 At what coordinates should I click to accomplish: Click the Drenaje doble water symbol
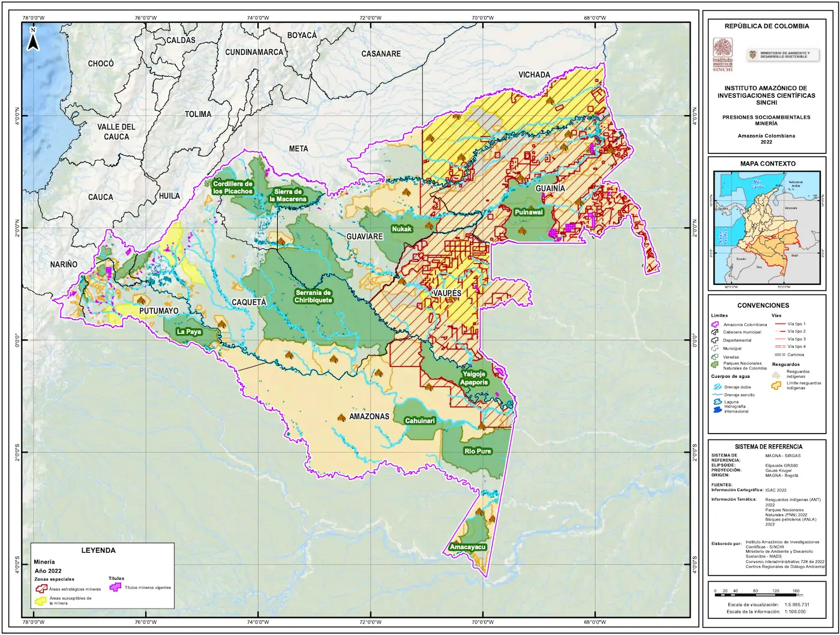715,387
